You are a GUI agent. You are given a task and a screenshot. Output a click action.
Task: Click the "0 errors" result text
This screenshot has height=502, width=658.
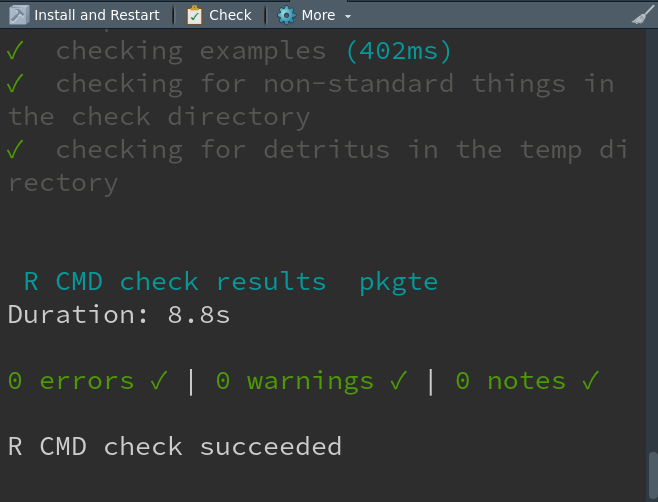[71, 381]
